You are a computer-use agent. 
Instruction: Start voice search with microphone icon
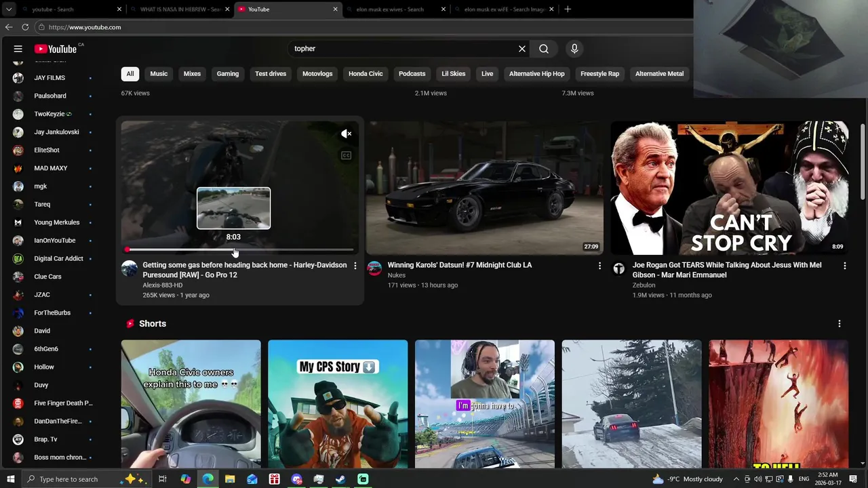coord(574,49)
